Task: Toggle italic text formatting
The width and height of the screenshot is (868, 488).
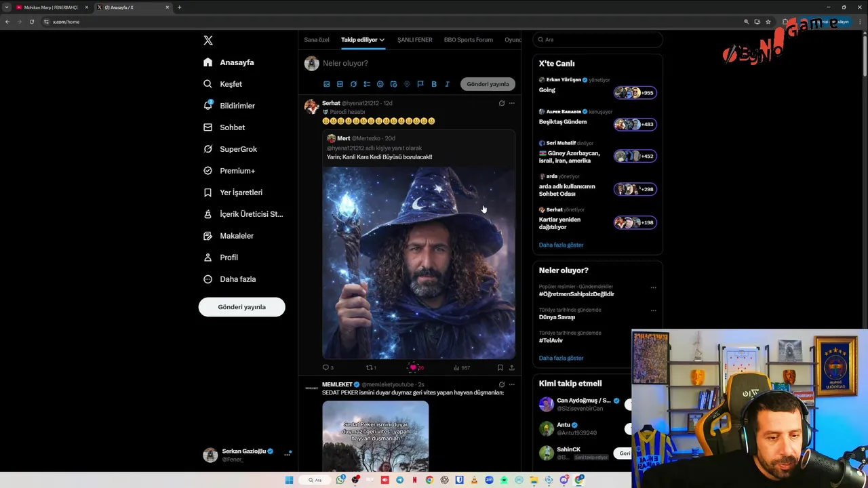Action: coord(447,84)
